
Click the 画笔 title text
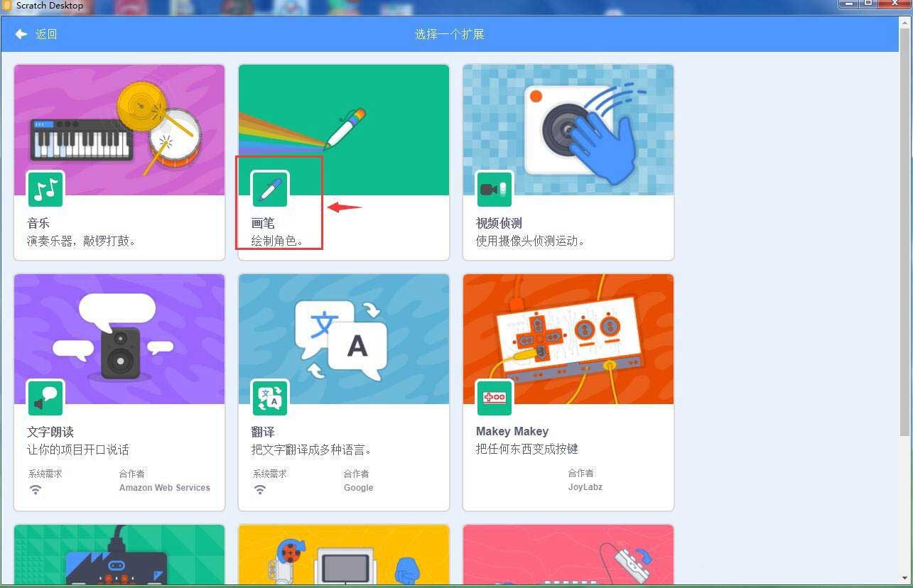[263, 223]
